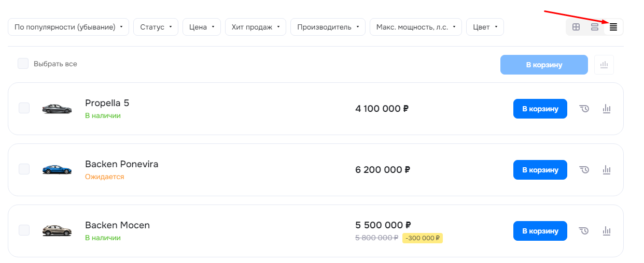Open price history icon for Propella 5
Image resolution: width=644 pixels, height=263 pixels.
click(584, 109)
